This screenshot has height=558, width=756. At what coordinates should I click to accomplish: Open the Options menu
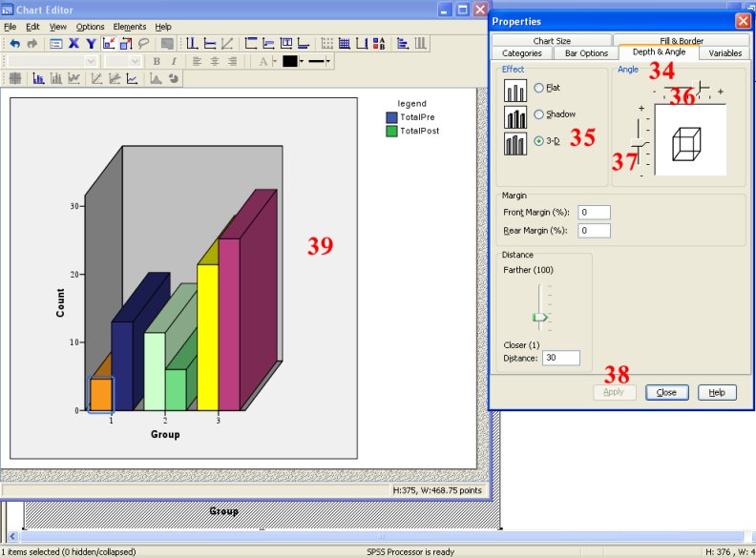90,27
